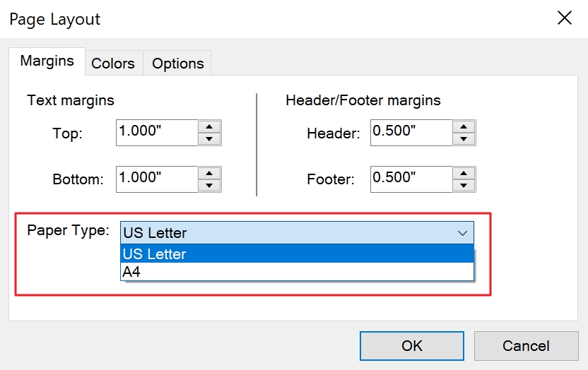
Task: Open the Options tab
Action: click(x=177, y=64)
